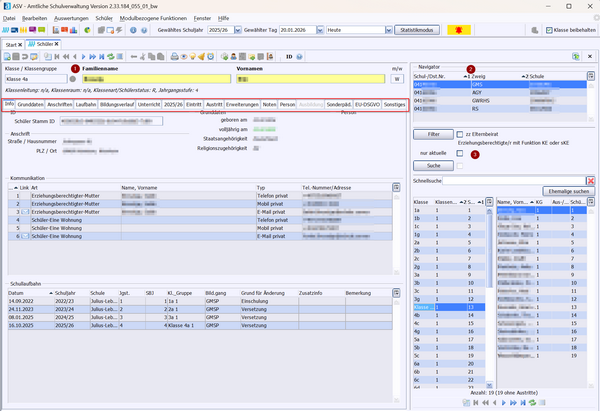Open column settings icon above class list
The width and height of the screenshot is (600, 411).
click(487, 202)
